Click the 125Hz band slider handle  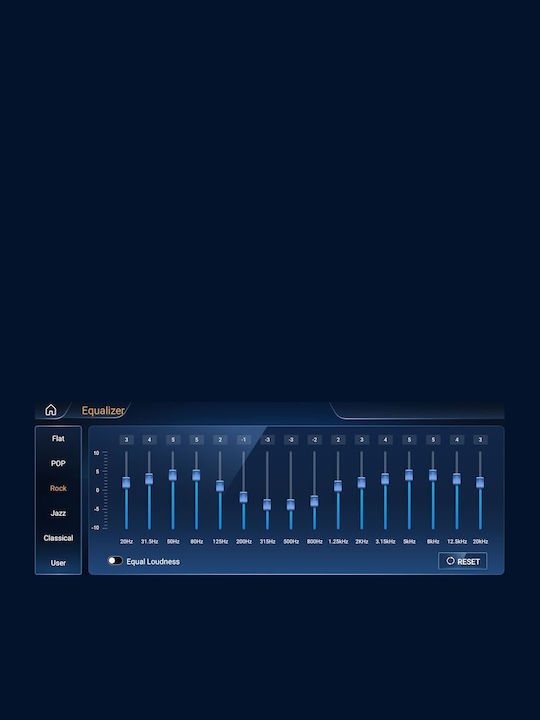pos(220,486)
